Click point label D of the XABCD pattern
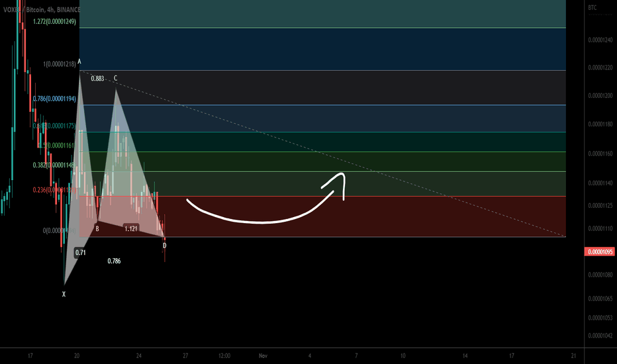This screenshot has width=617, height=364. [164, 246]
